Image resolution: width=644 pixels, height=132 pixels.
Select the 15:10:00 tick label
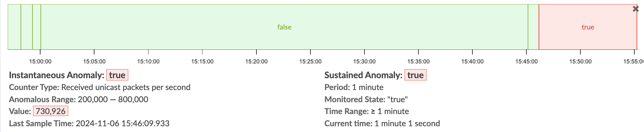pyautogui.click(x=148, y=62)
